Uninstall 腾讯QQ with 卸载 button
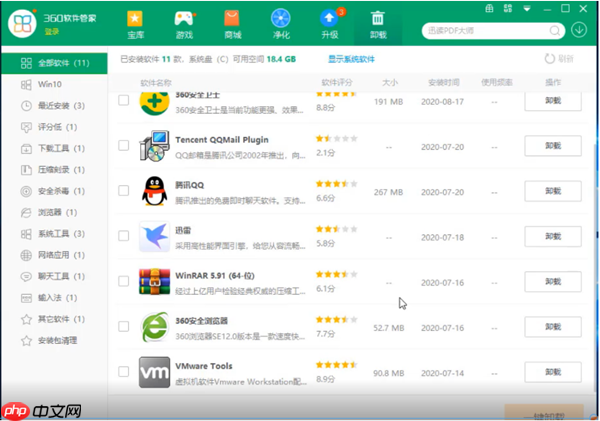600x421 pixels. 553,191
